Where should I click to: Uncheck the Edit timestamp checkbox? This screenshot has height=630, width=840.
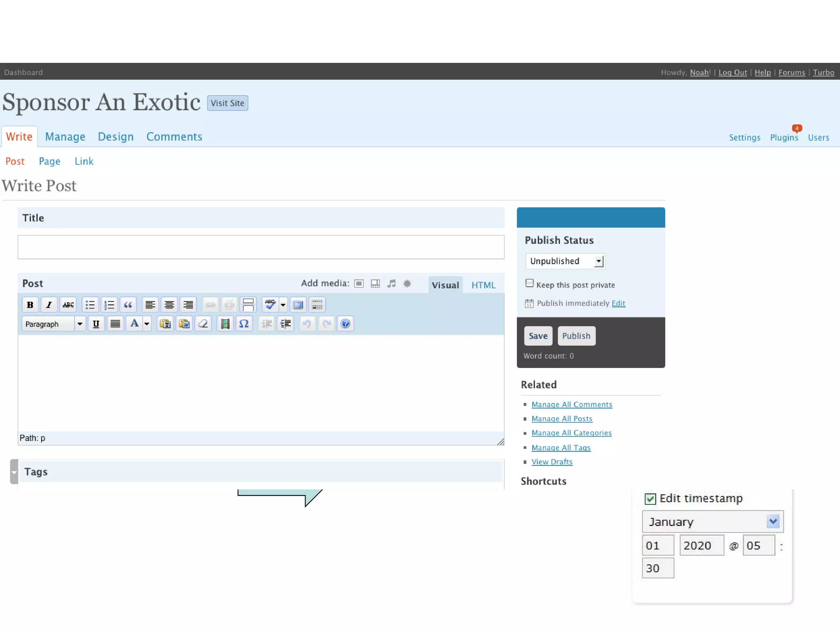coord(650,499)
